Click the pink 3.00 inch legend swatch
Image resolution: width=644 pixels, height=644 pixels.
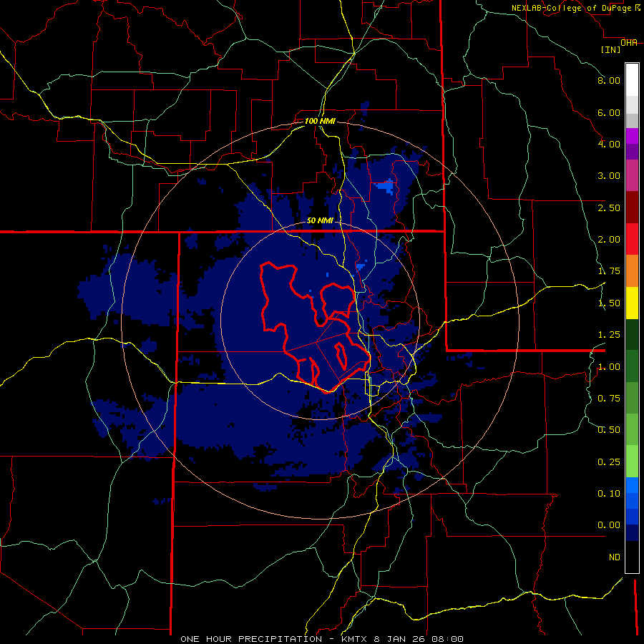(632, 175)
